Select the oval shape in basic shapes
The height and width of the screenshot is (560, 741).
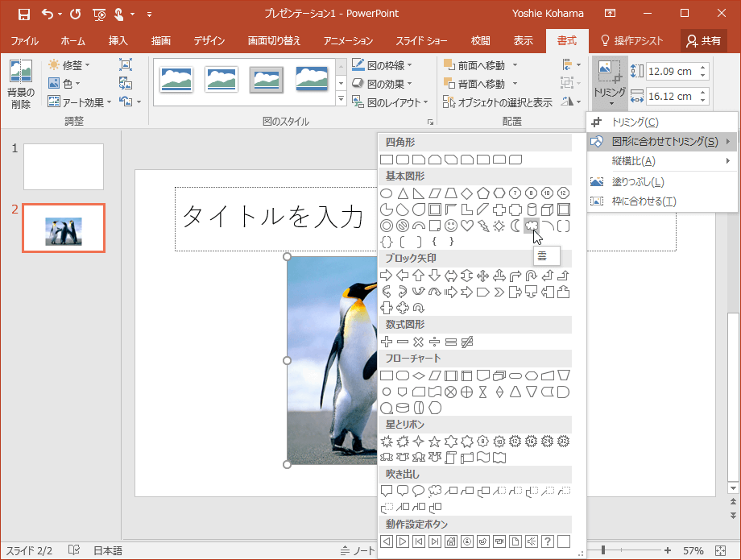(386, 193)
